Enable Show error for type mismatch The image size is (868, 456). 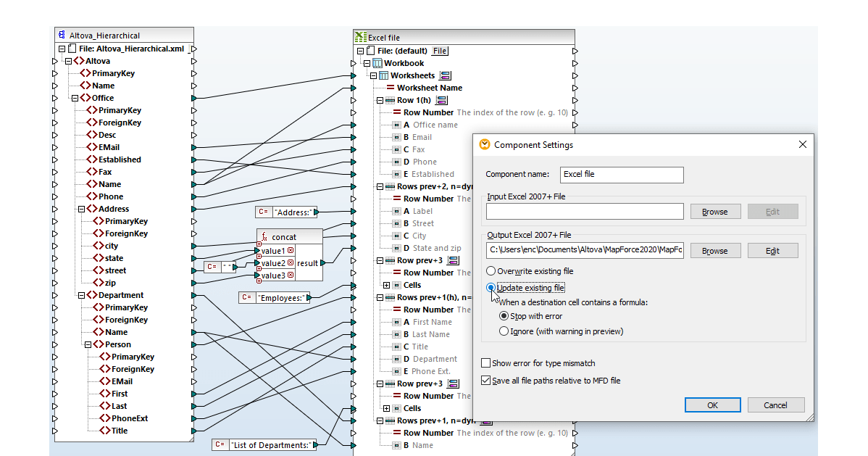click(x=488, y=364)
